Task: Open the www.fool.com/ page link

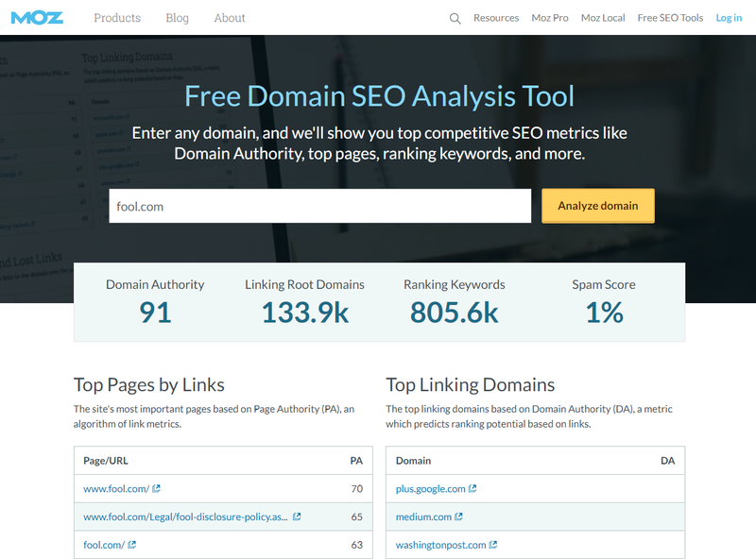Action: point(116,488)
